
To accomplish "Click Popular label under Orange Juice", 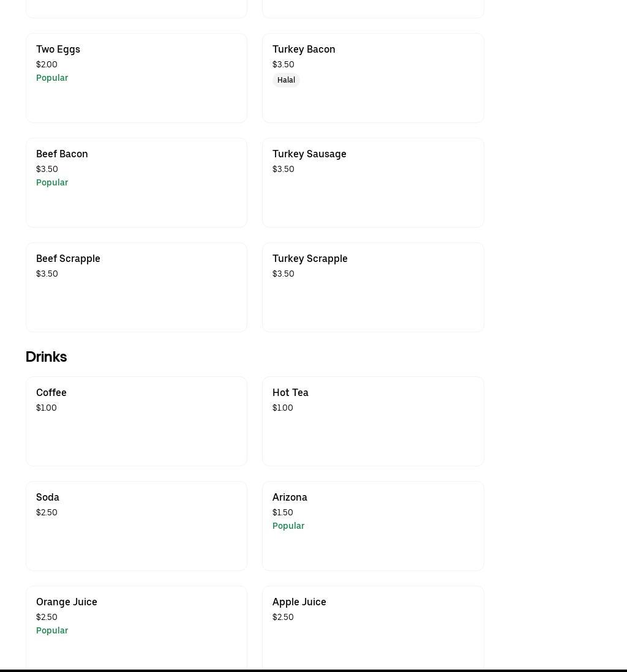I will coord(52,630).
